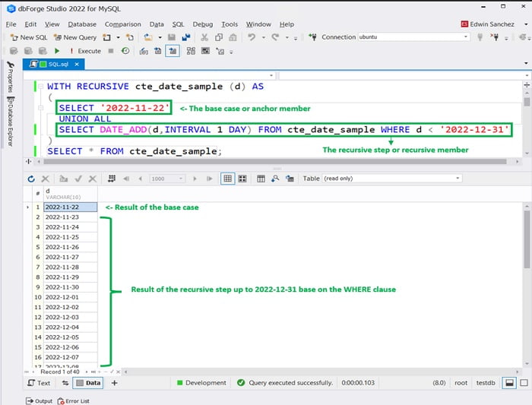Image resolution: width=532 pixels, height=405 pixels.
Task: Click the Refresh data icon in grid toolbar
Action: [31, 179]
